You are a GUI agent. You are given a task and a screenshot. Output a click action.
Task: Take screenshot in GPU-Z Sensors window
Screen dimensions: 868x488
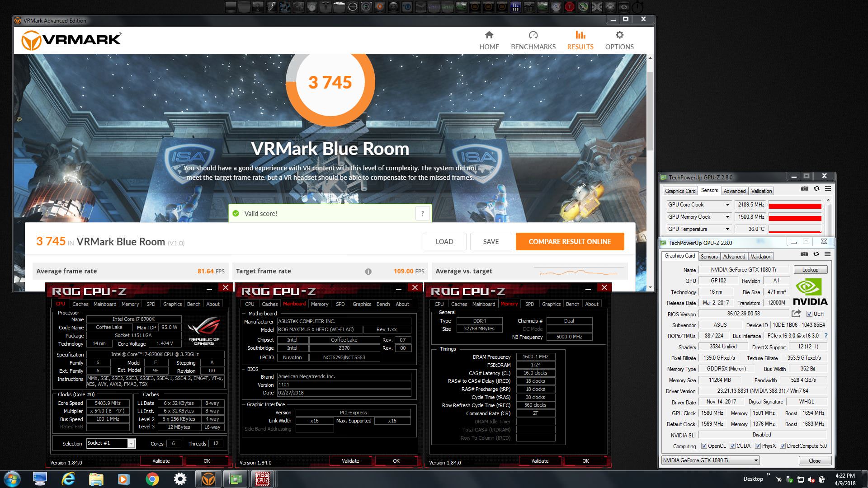point(805,188)
